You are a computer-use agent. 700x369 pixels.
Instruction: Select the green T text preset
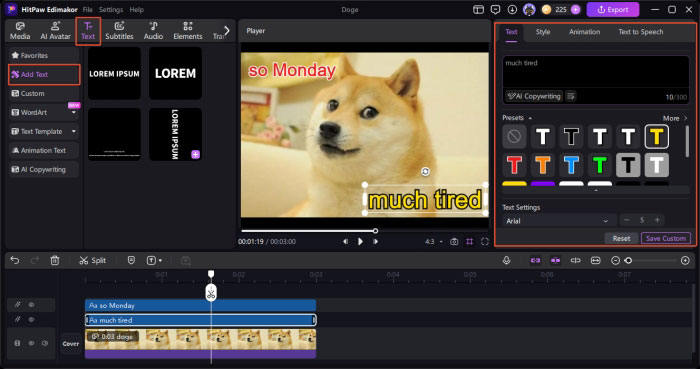(600, 165)
